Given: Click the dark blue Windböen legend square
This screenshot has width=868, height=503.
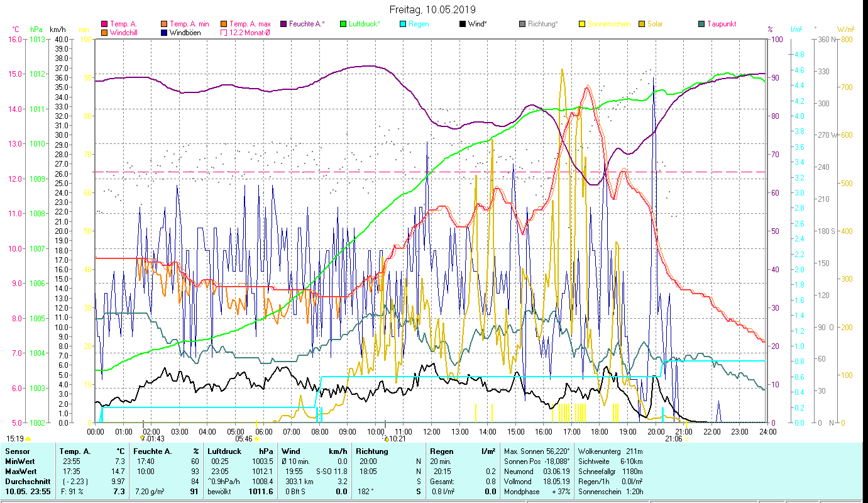Looking at the screenshot, I should pyautogui.click(x=165, y=33).
